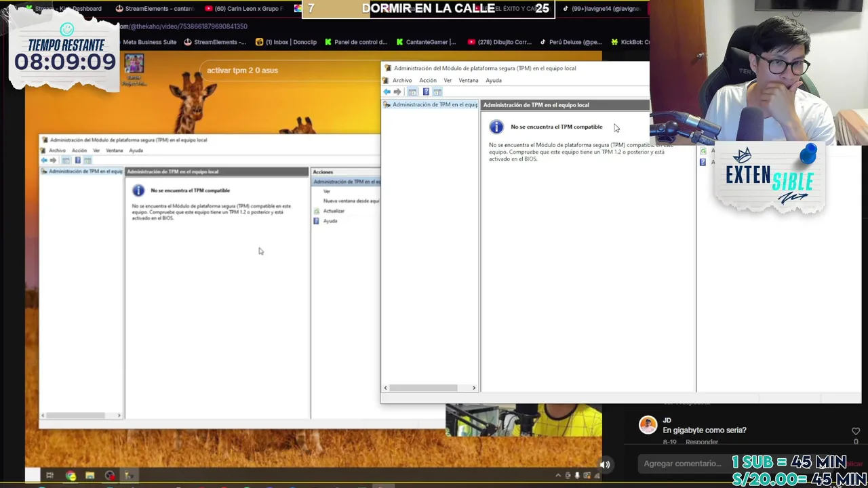Open Ayuda menu in front TPM window
868x488 pixels.
click(494, 81)
